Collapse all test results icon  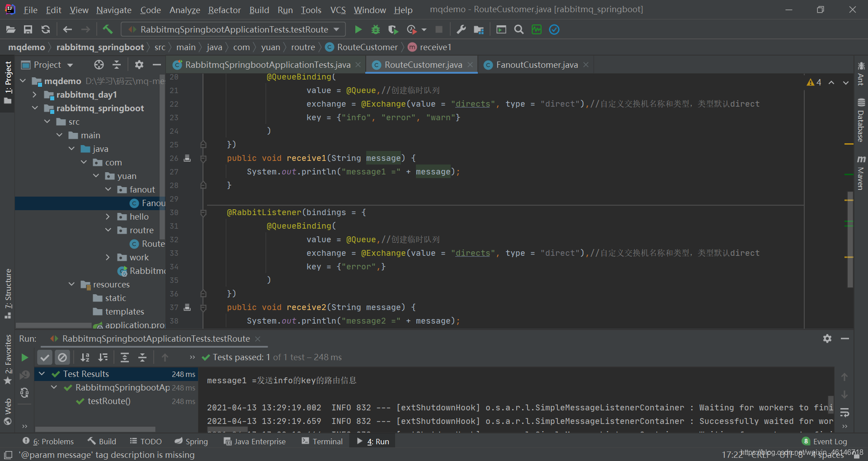(142, 358)
